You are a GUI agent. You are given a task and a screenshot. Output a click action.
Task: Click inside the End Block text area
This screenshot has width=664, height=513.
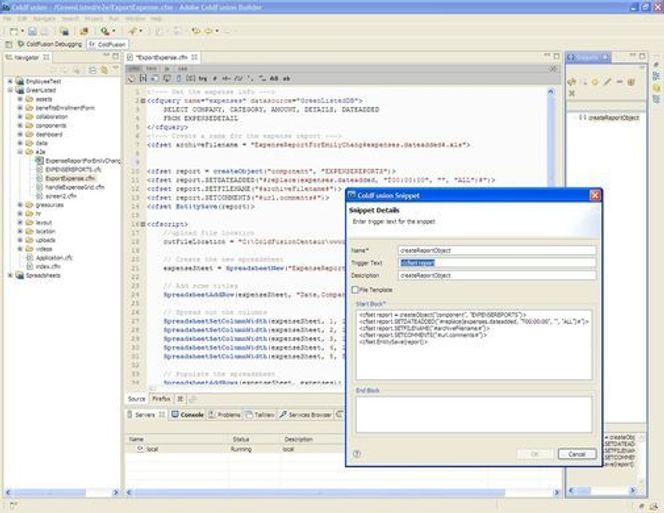point(474,414)
